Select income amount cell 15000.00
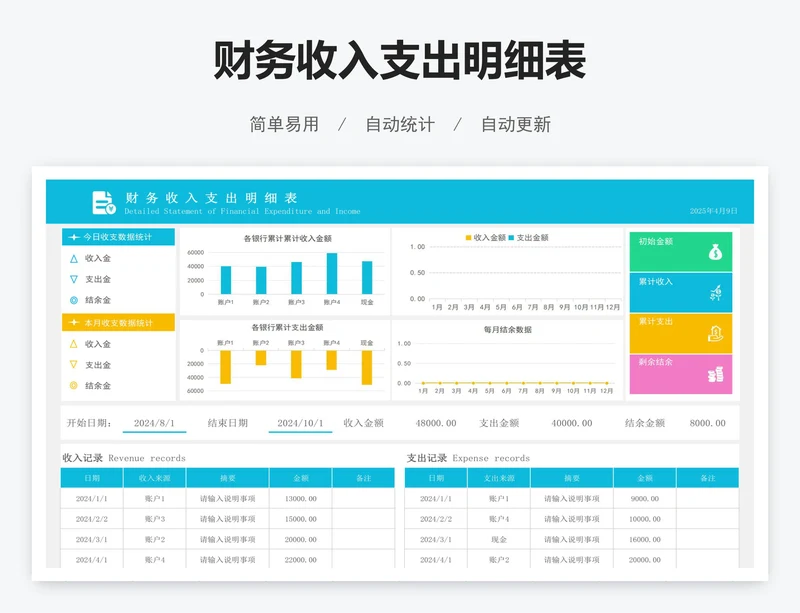This screenshot has height=613, width=800. click(301, 519)
